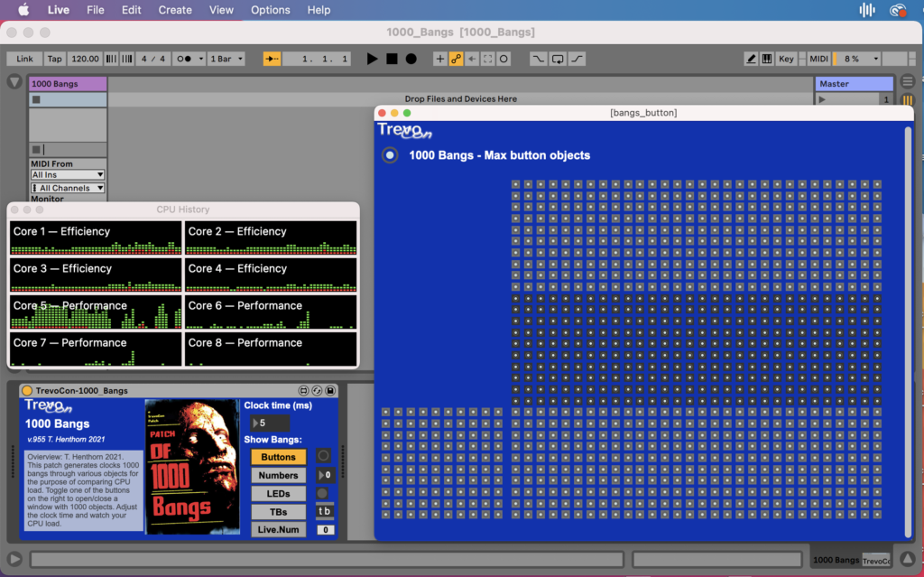Click the 1. 1. 1 arrangement position field

click(x=317, y=59)
